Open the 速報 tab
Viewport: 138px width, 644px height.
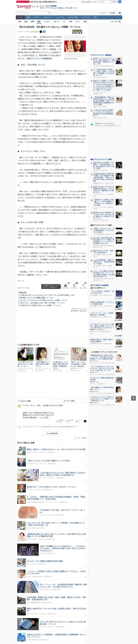coord(28,17)
